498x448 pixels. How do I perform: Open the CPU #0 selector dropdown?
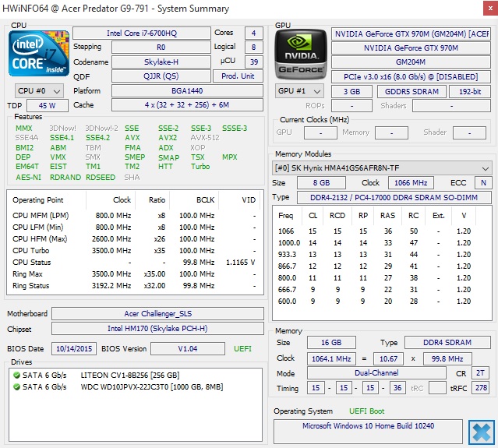click(x=39, y=91)
